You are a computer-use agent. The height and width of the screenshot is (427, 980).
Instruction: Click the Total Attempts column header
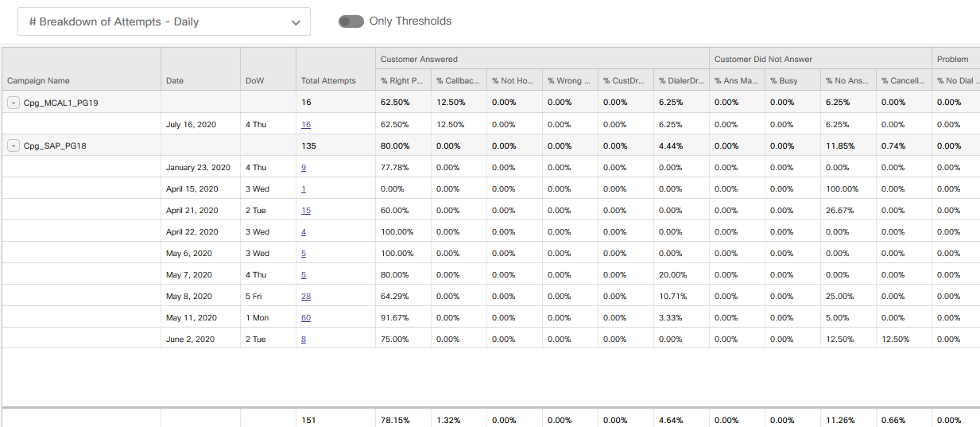328,80
